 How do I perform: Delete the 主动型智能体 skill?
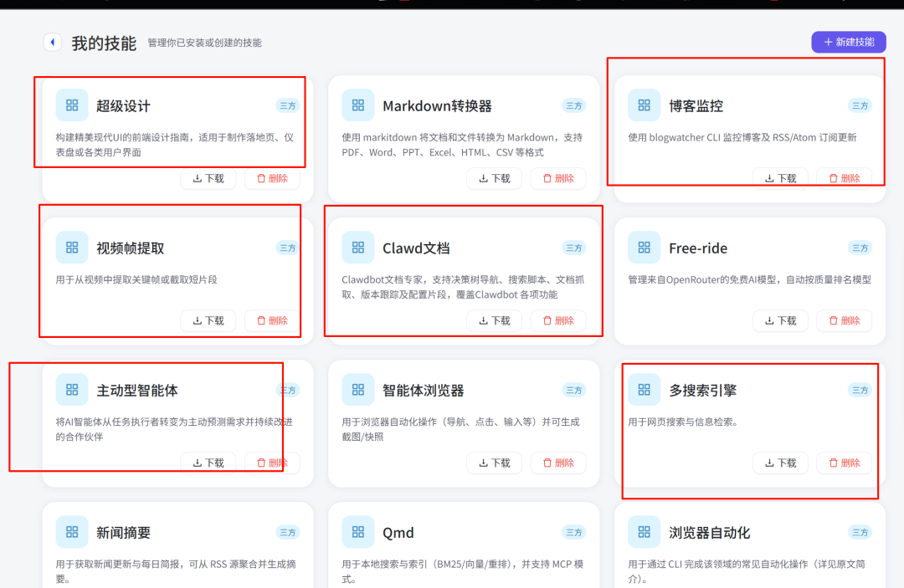(x=272, y=463)
